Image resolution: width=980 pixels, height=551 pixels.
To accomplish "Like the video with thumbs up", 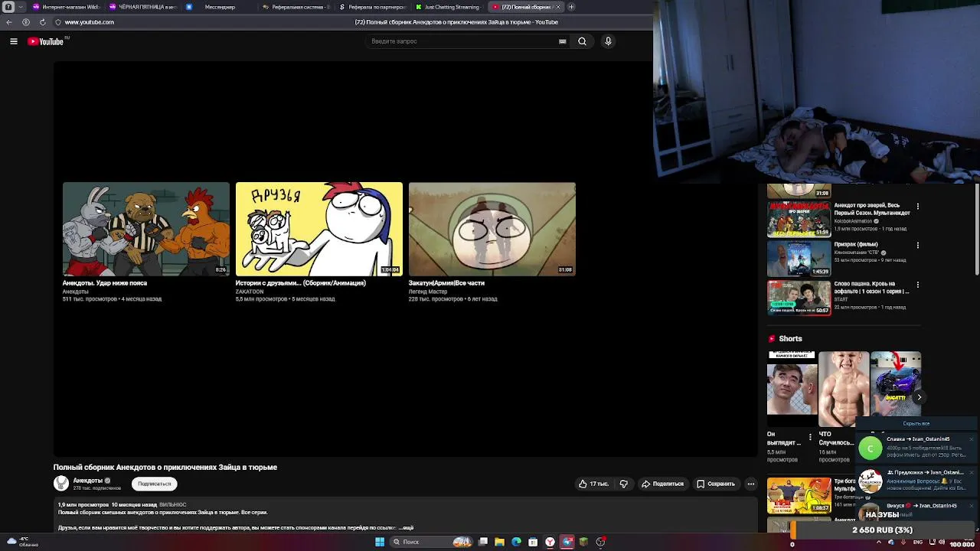I will point(593,484).
